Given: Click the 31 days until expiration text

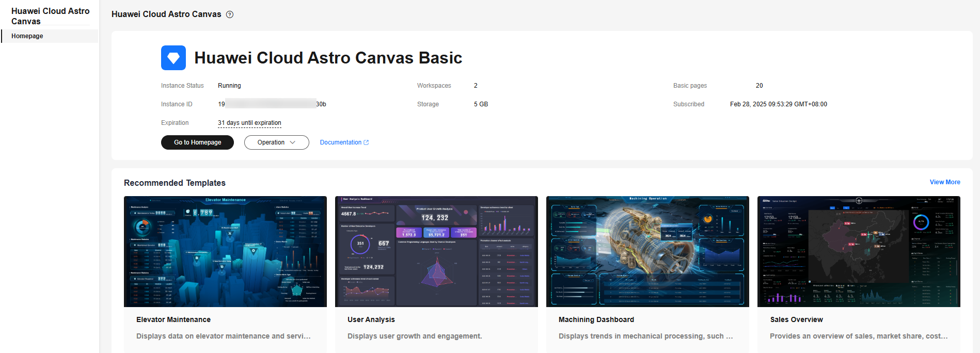Looking at the screenshot, I should pos(249,123).
